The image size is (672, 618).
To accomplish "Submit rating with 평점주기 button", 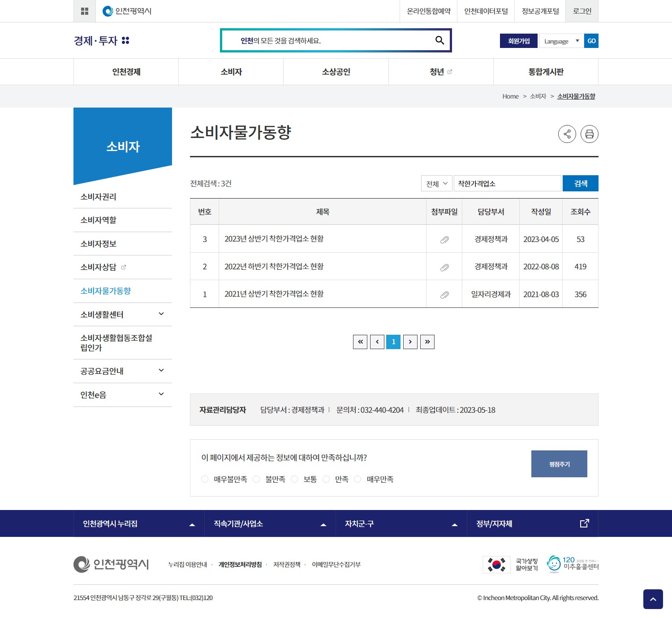I will tap(559, 464).
